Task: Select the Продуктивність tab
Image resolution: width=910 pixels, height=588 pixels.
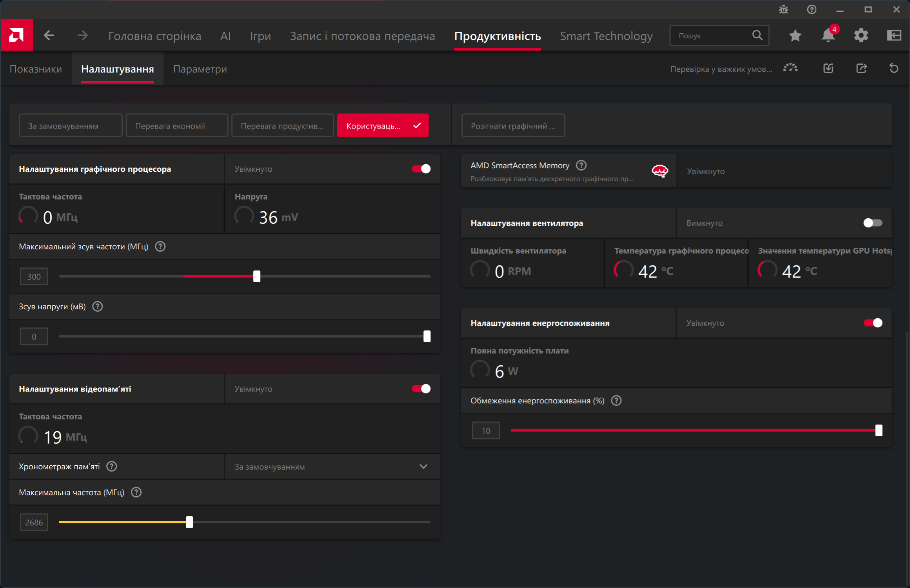Action: [498, 36]
